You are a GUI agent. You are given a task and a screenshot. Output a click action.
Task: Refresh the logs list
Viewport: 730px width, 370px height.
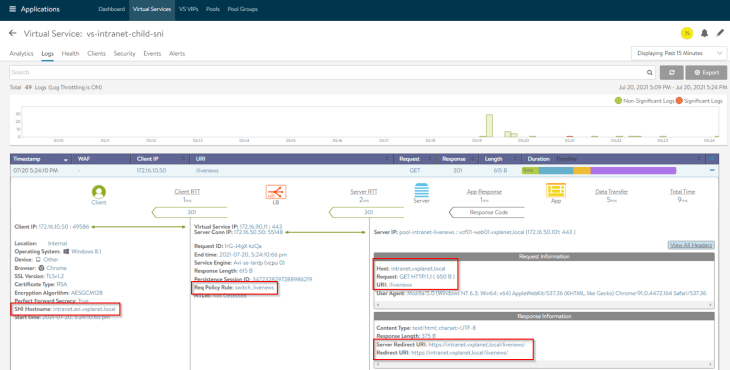671,73
